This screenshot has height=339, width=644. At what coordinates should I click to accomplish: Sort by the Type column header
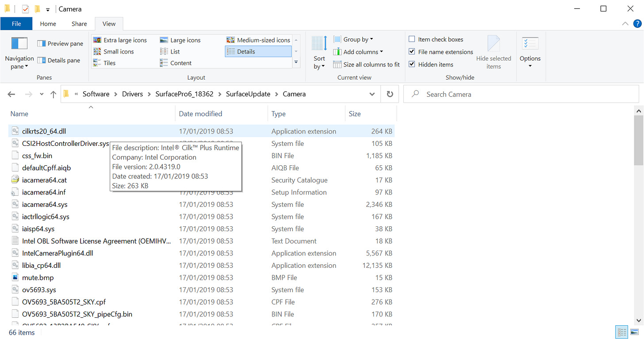click(x=307, y=114)
